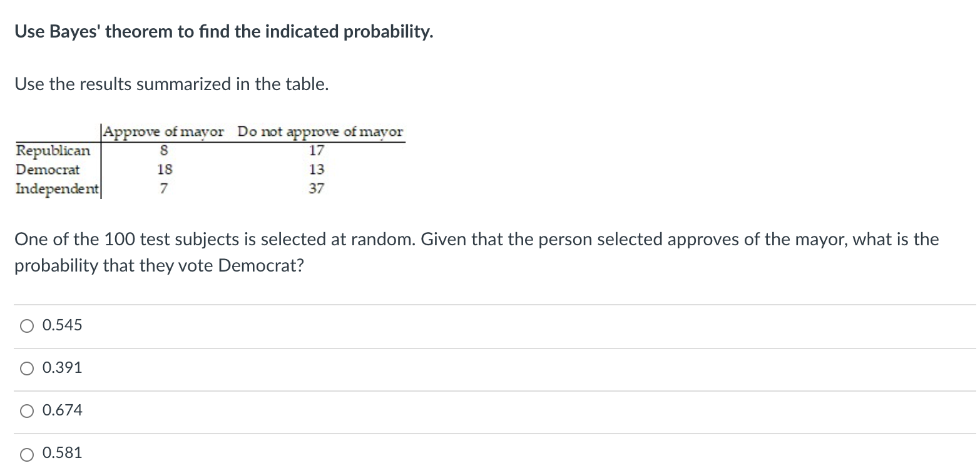
Task: Mark the 0.674 option circle
Action: coord(26,411)
